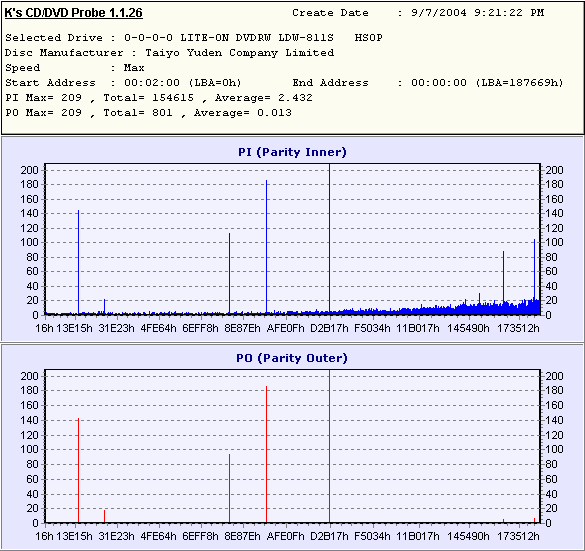Click the PI spike near 13E15h
The width and height of the screenshot is (585, 551).
(78, 262)
